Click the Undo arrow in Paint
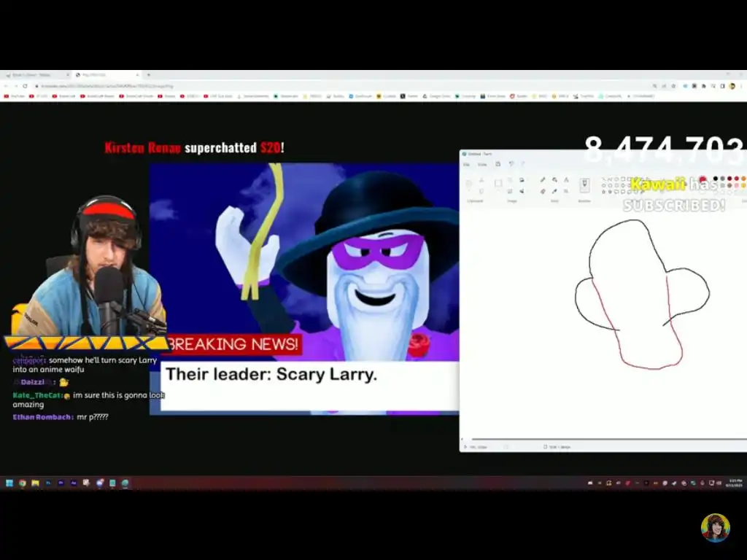 511,164
